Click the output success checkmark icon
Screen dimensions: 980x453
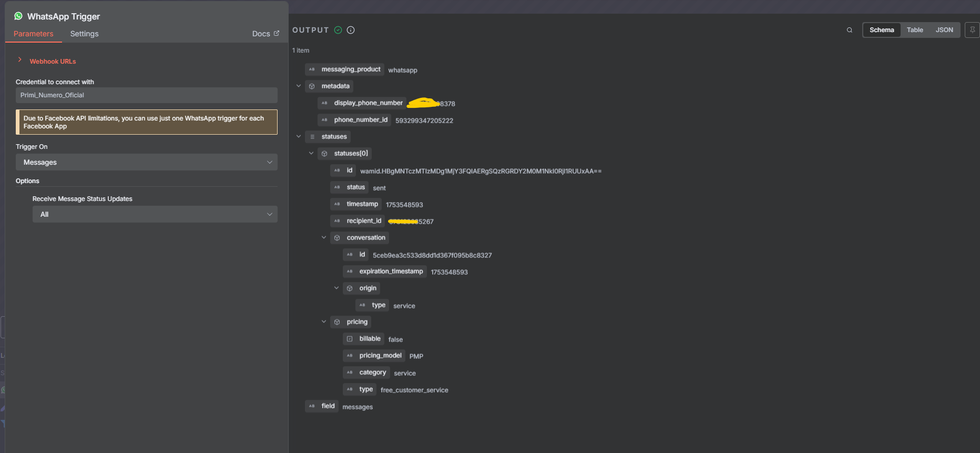point(338,30)
